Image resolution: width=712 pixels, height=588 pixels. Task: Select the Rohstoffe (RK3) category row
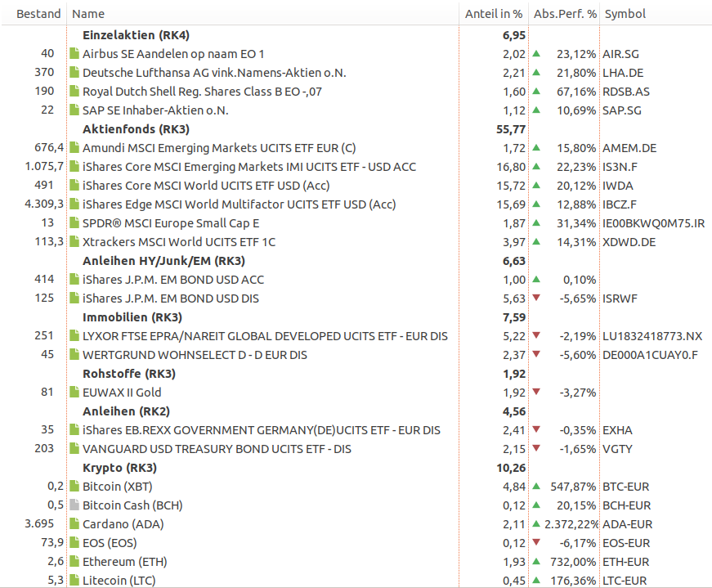click(356, 374)
